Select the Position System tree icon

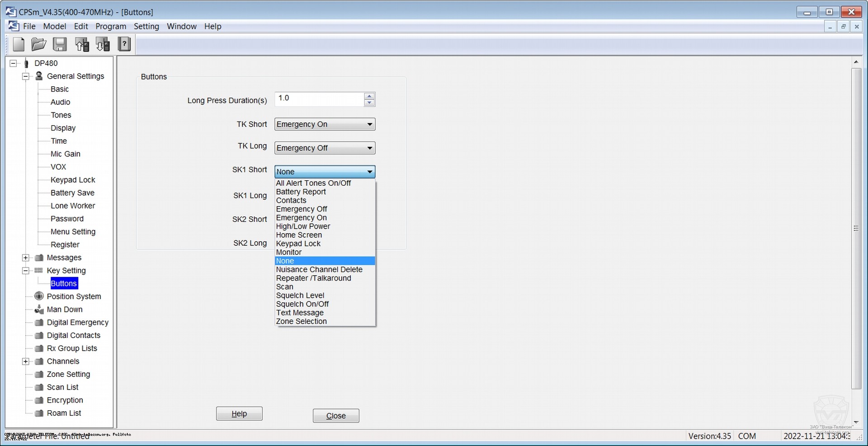coord(39,296)
